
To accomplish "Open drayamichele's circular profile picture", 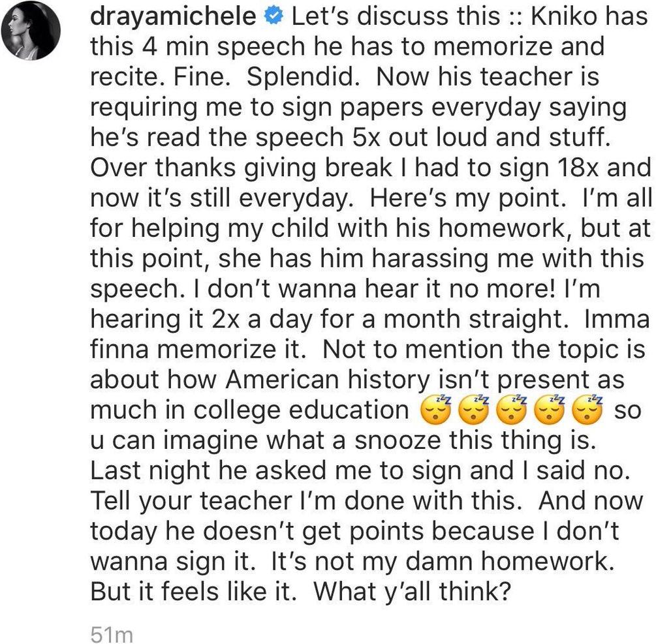I will click(31, 31).
